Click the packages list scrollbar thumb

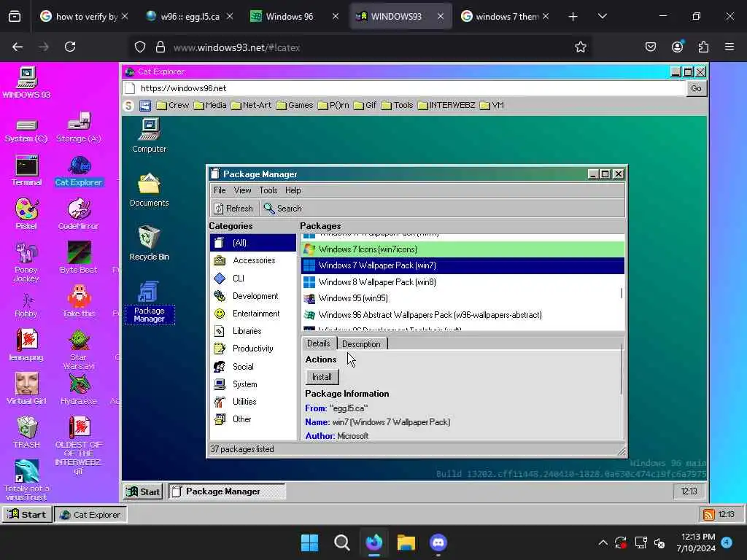[622, 293]
